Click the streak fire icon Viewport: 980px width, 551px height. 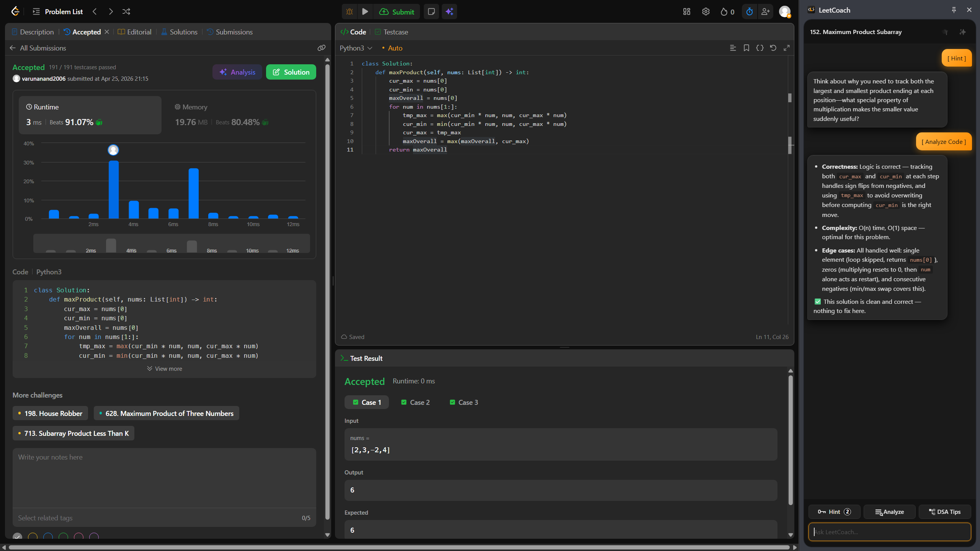point(724,12)
